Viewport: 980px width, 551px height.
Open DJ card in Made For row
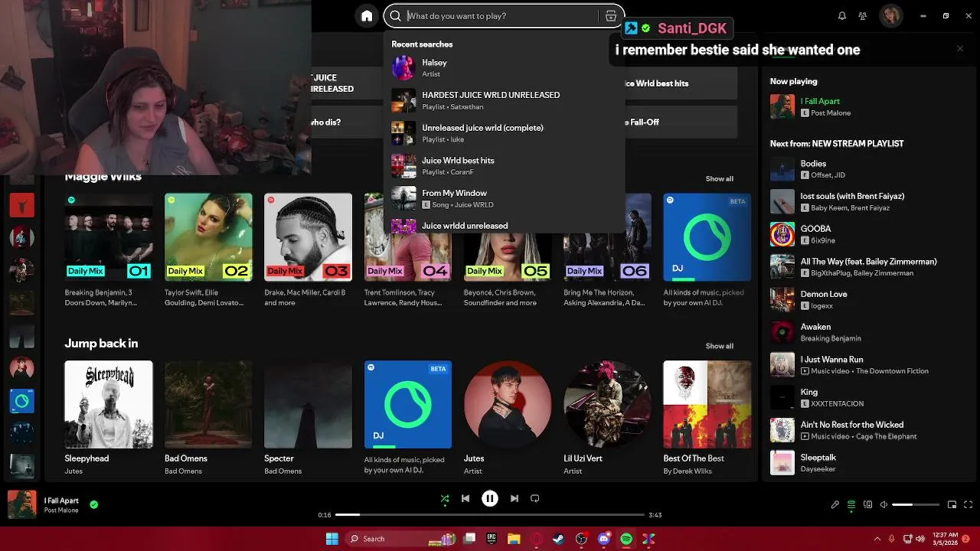(x=707, y=250)
